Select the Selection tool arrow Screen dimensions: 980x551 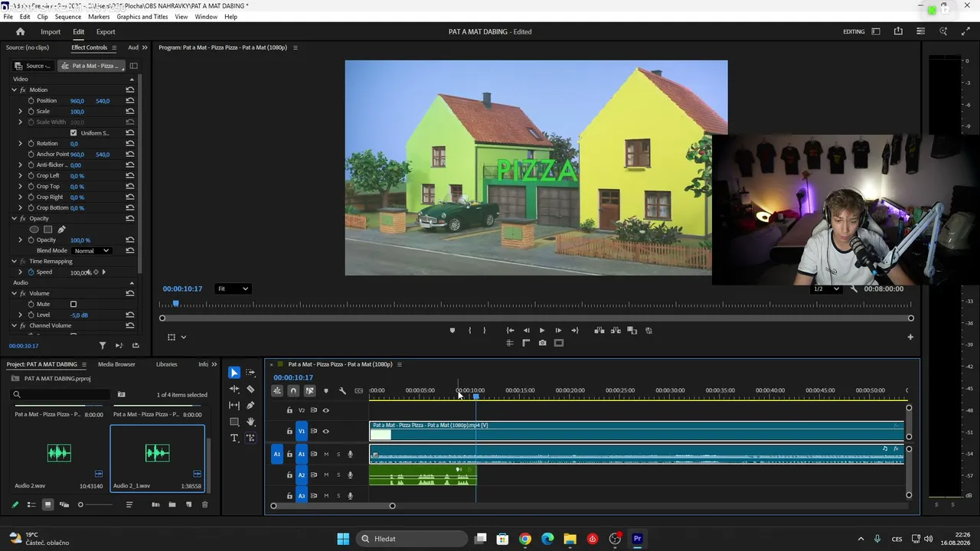pos(234,373)
